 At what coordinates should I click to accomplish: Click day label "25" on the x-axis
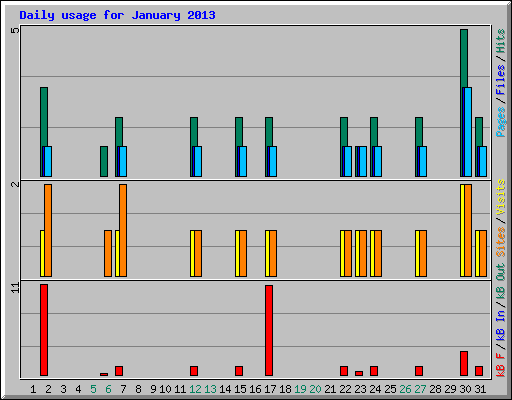point(390,389)
